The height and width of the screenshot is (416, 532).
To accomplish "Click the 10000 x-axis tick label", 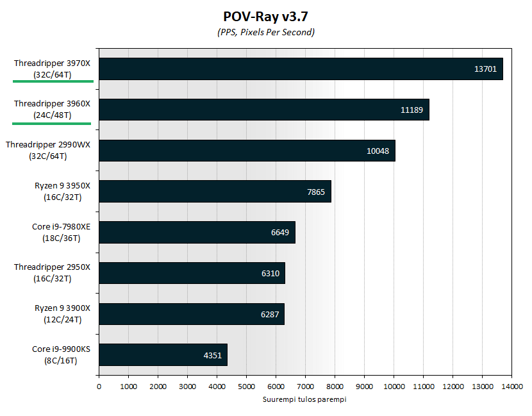I will click(394, 387).
